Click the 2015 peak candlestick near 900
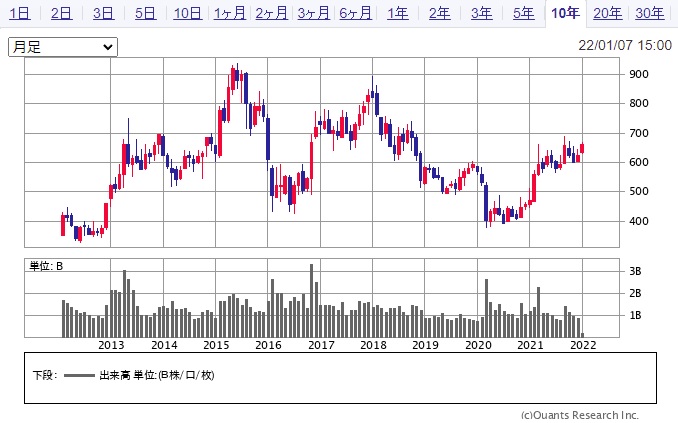The width and height of the screenshot is (678, 423). click(233, 80)
